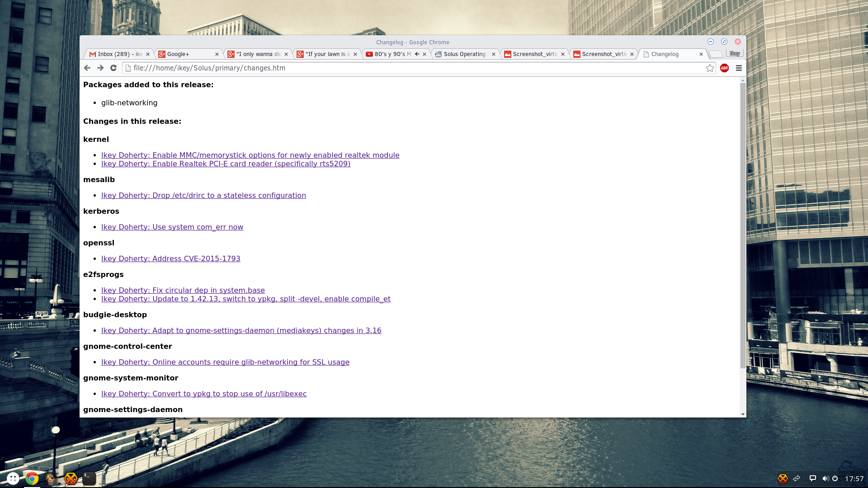Open link: Update to 1.42.13, switch to ypkg

point(245,299)
